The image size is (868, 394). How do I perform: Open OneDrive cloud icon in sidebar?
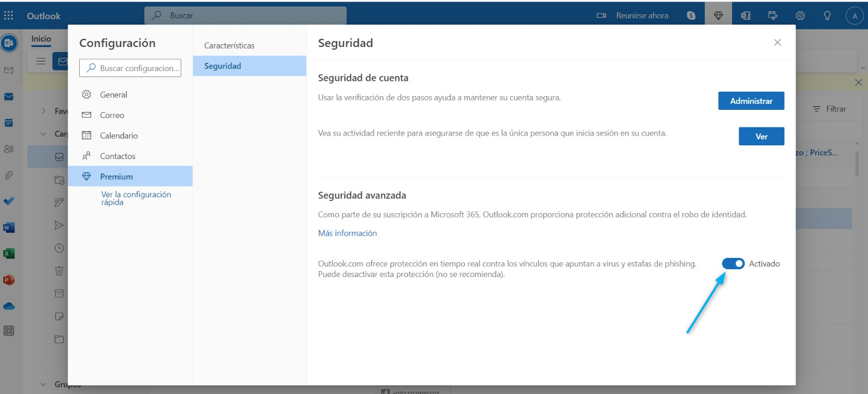pos(9,306)
